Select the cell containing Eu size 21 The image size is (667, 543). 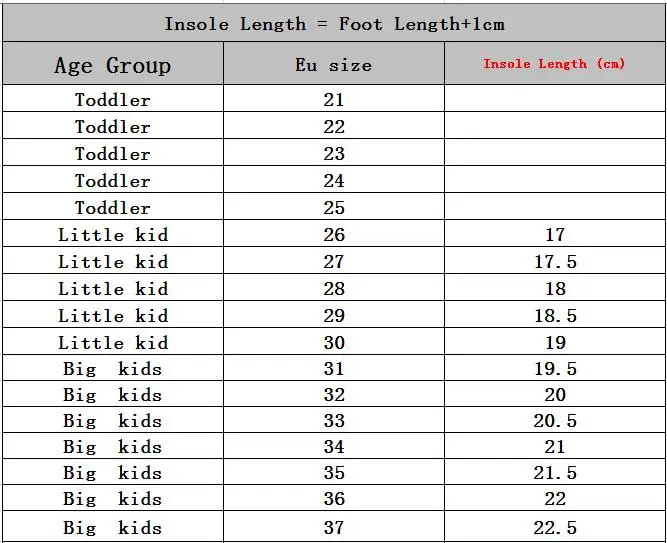[x=334, y=99]
